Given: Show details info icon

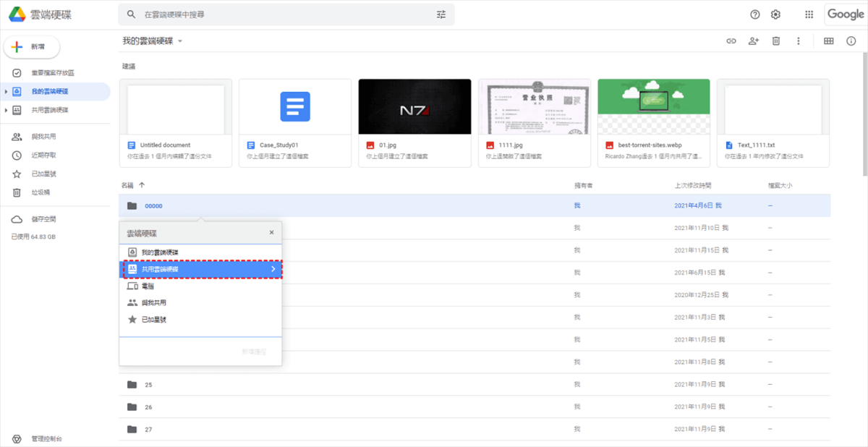Looking at the screenshot, I should tap(851, 41).
